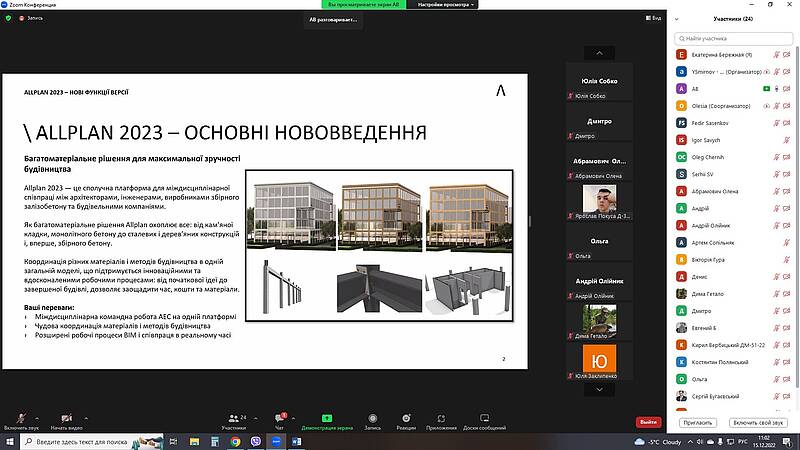Click Демонстрация экрана share screen button

[x=327, y=421]
